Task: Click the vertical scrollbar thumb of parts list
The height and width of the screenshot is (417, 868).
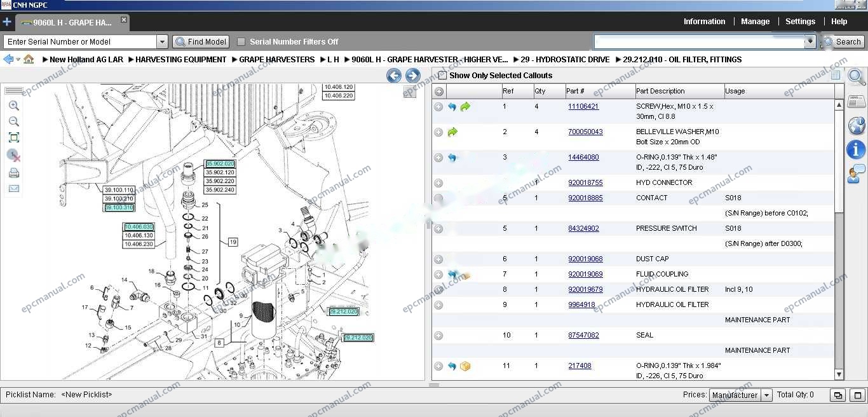Action: click(x=839, y=161)
